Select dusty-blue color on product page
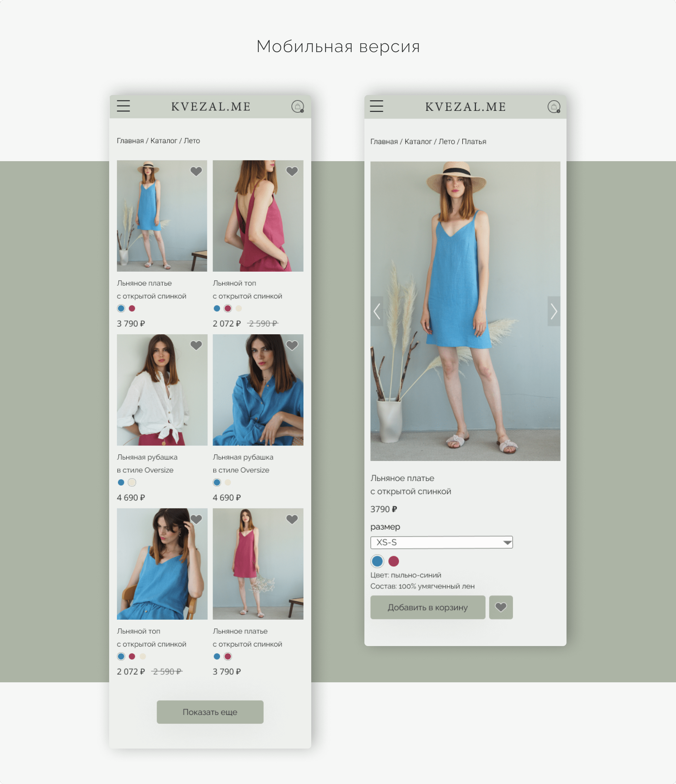The width and height of the screenshot is (676, 784). pyautogui.click(x=377, y=561)
